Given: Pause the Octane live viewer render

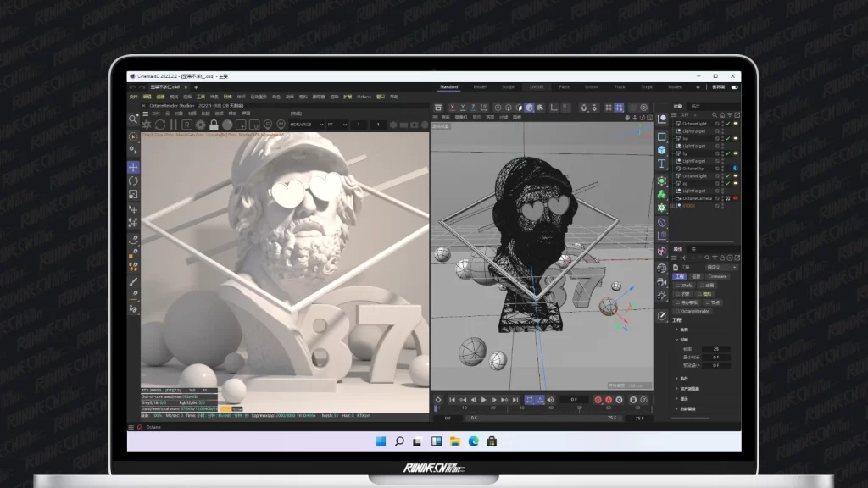Looking at the screenshot, I should tap(172, 125).
